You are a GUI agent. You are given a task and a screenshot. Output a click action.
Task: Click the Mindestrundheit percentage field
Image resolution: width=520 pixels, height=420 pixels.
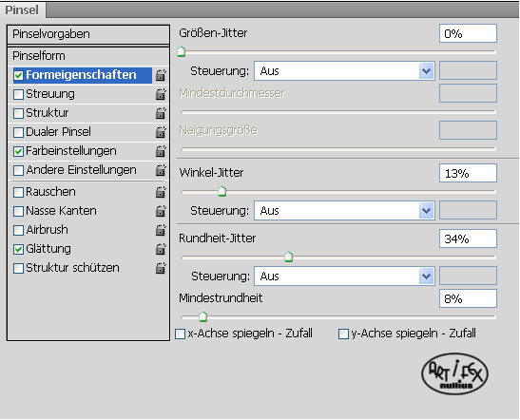coord(468,298)
